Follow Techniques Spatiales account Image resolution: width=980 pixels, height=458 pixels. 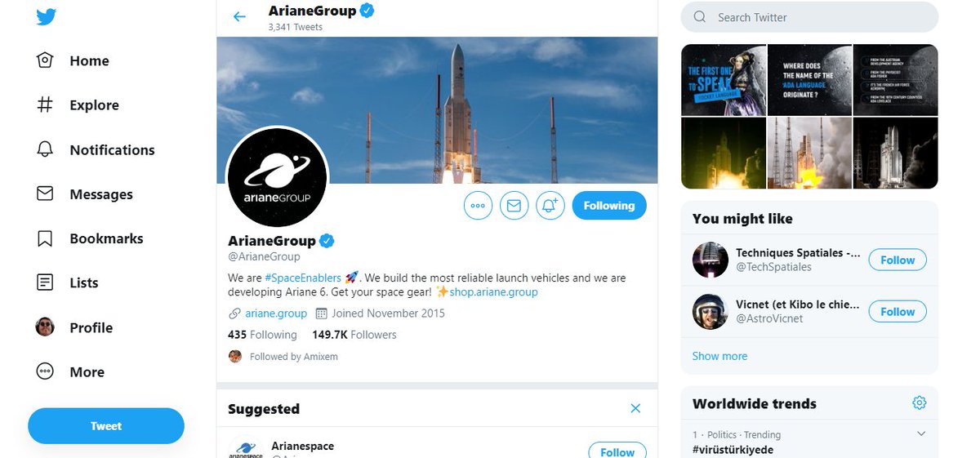898,260
